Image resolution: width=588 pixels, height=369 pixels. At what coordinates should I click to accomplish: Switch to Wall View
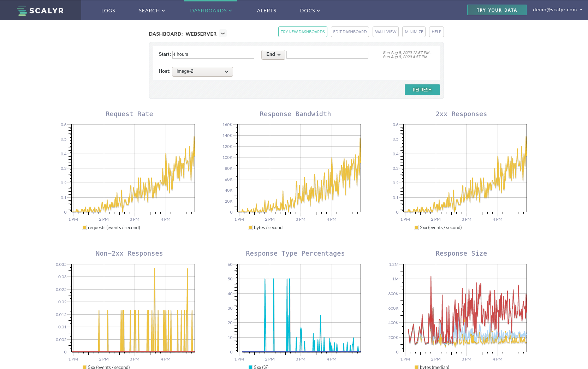(386, 32)
